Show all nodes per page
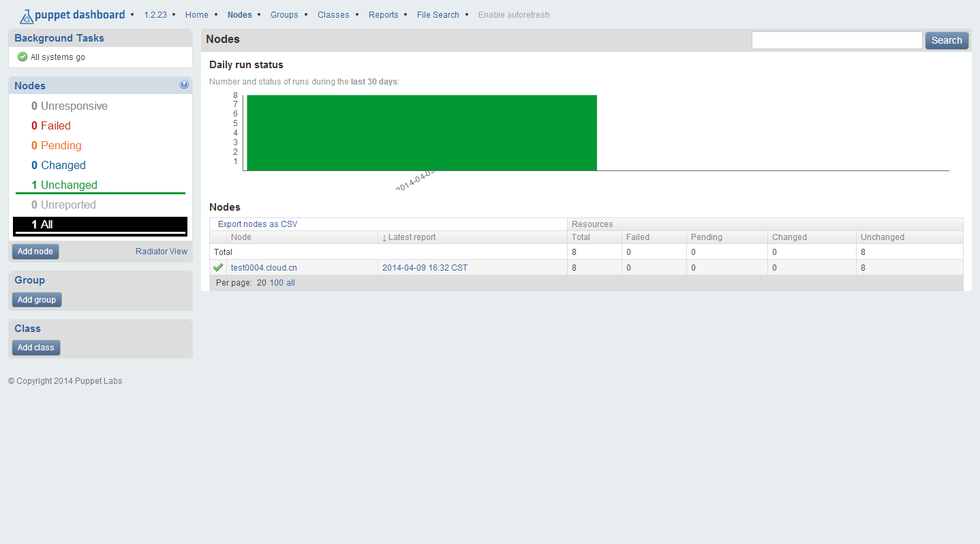The width and height of the screenshot is (980, 544). point(291,283)
